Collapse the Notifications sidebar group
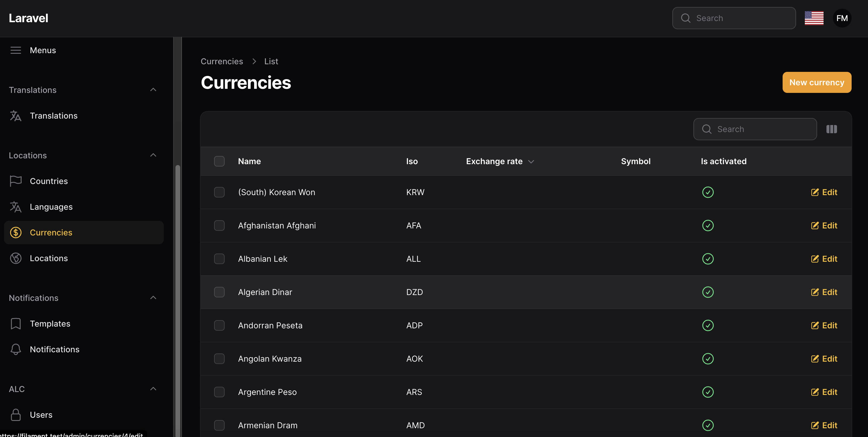The image size is (868, 437). [153, 298]
